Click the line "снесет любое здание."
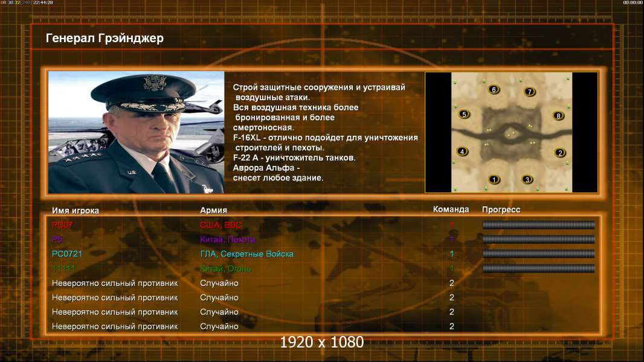The width and height of the screenshot is (644, 362). pyautogui.click(x=278, y=178)
